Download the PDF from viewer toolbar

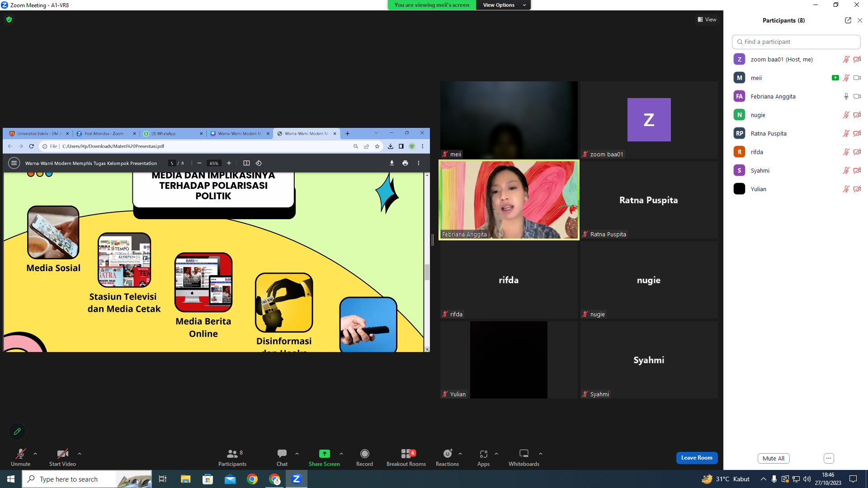tap(392, 163)
